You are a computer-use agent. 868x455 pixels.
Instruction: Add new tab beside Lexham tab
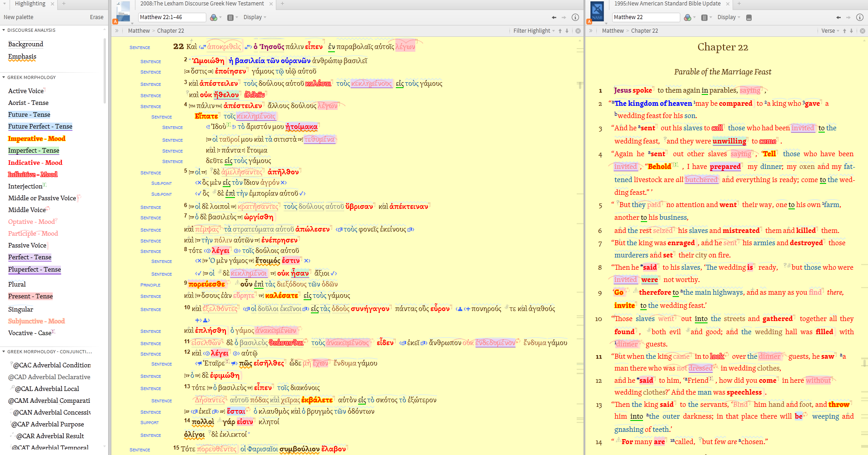(282, 4)
